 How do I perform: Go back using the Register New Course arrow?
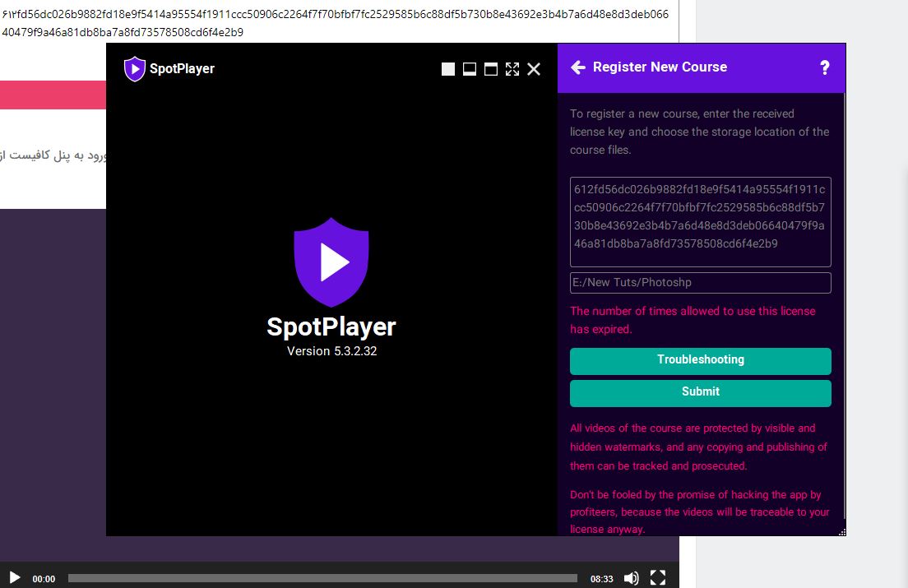[x=578, y=67]
